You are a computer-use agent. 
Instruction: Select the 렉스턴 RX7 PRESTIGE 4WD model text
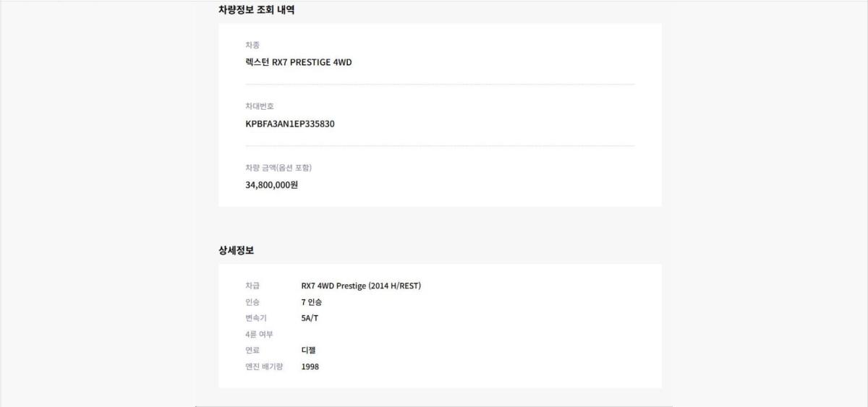[x=299, y=62]
